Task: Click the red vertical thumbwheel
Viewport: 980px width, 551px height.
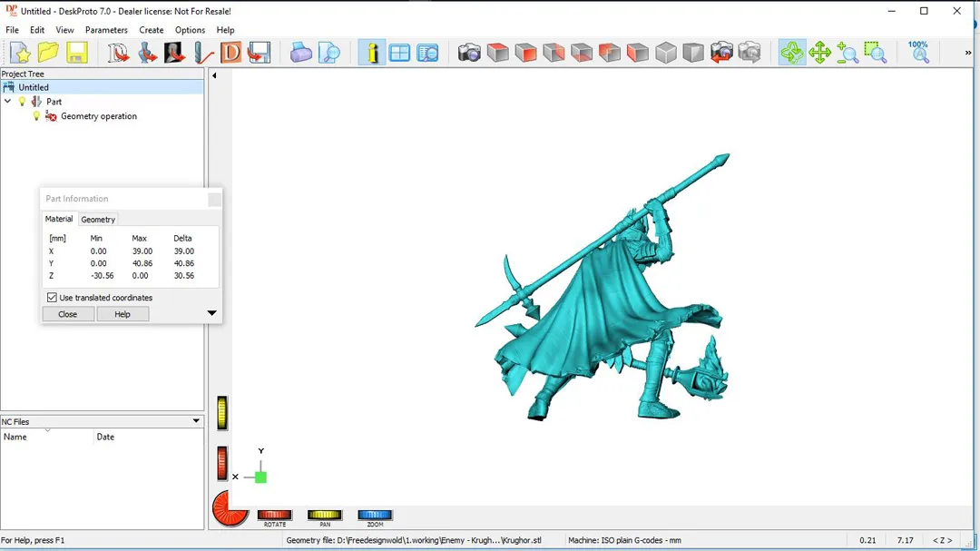Action: coord(222,464)
